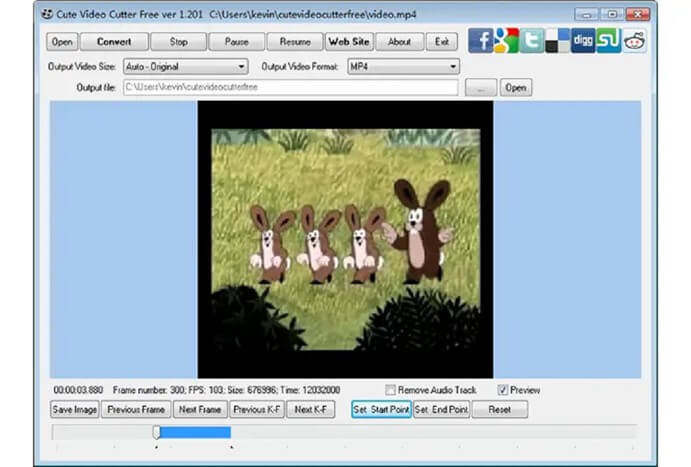Click the Pause button
The image size is (691, 467).
coord(237,42)
